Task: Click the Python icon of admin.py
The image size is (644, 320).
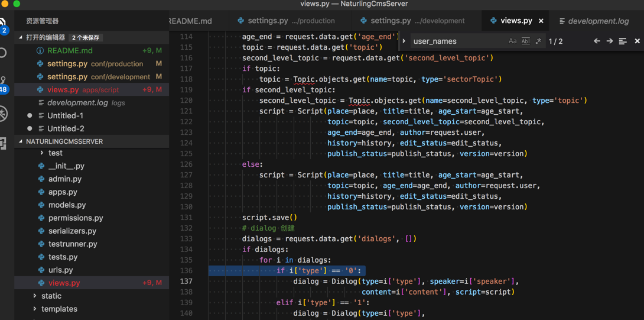Action: (41, 179)
